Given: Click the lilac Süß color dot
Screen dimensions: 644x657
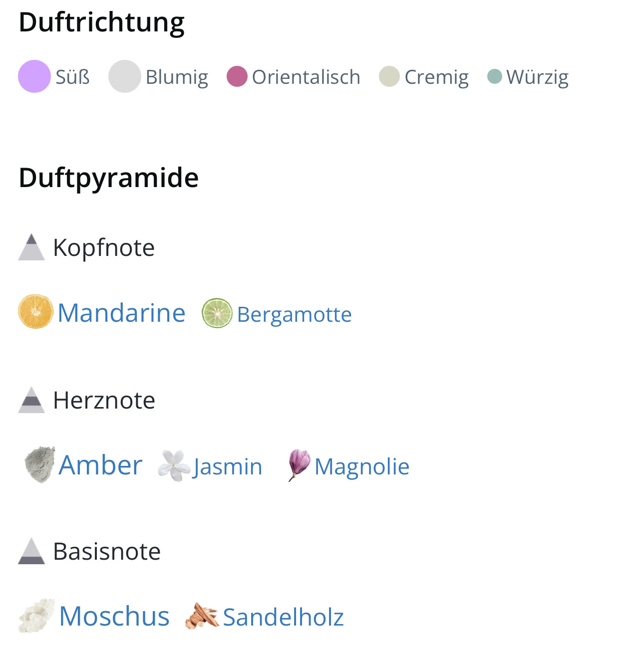Looking at the screenshot, I should [34, 76].
